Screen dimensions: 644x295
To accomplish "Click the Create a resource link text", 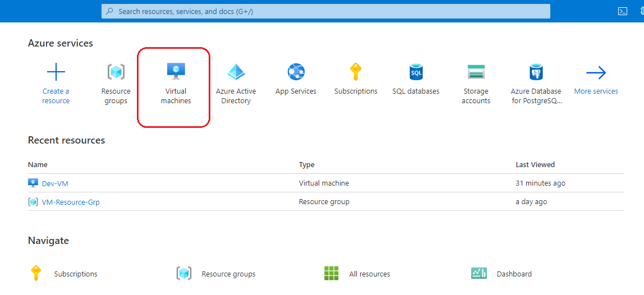I will tap(56, 96).
